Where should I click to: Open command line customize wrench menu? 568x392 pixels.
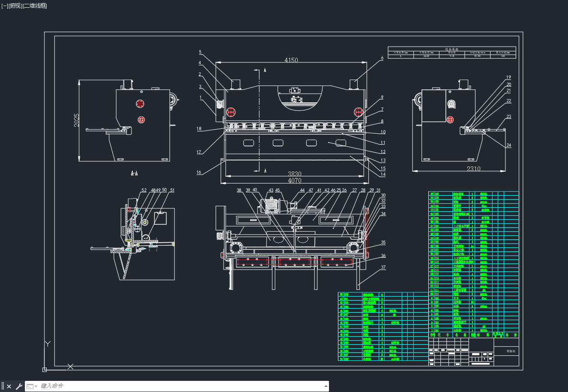[19, 386]
